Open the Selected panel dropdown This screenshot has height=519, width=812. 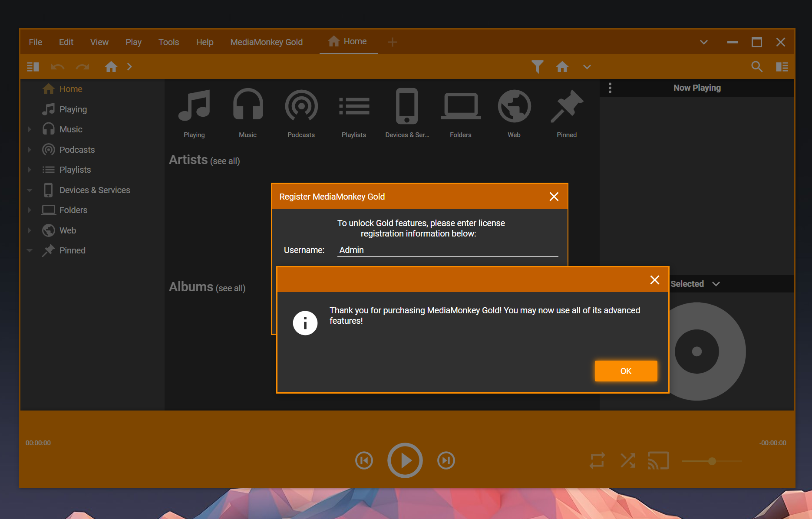[x=716, y=284]
